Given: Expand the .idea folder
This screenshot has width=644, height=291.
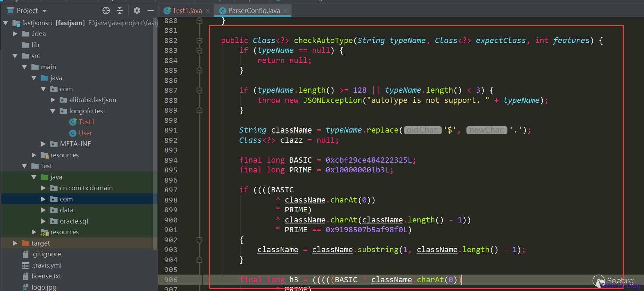Looking at the screenshot, I should (x=15, y=34).
